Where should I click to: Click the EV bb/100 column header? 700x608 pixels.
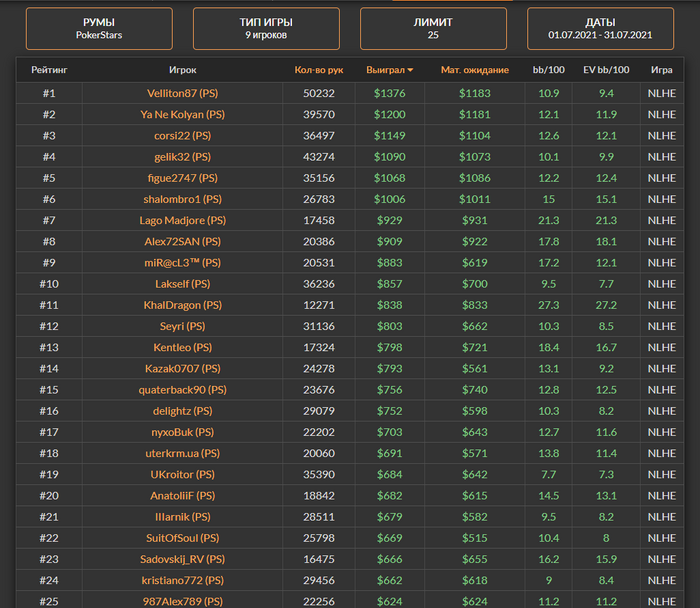606,70
